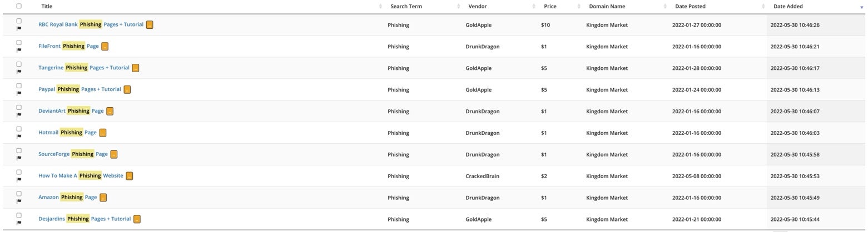This screenshot has height=232, width=868.
Task: Check the box for DeviantArt Phishing Page
Action: 19,107
